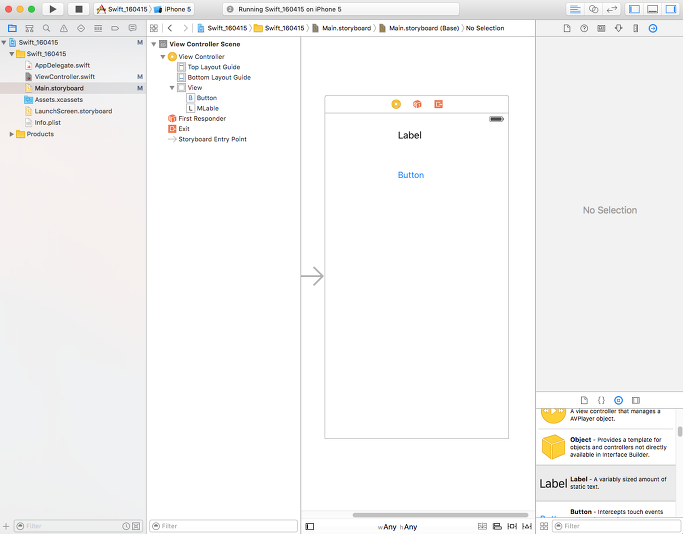
Task: Select Storyboard Entry Point item
Action: tap(212, 139)
